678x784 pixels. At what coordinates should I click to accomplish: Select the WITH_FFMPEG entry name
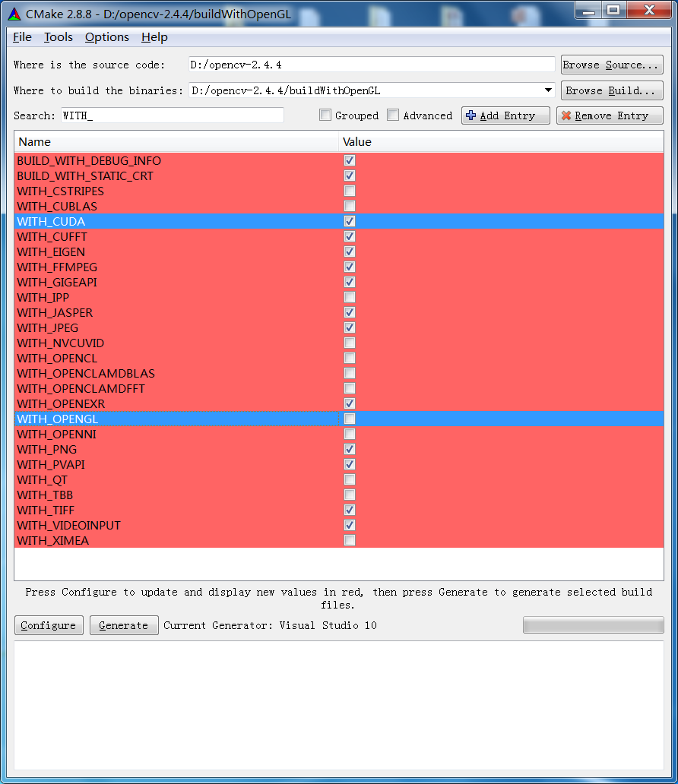pyautogui.click(x=57, y=267)
